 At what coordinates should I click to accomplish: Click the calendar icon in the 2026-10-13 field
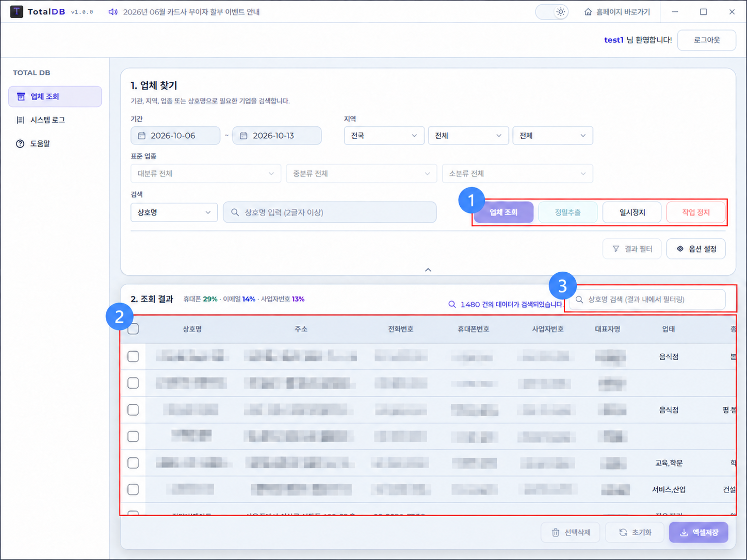pyautogui.click(x=243, y=136)
